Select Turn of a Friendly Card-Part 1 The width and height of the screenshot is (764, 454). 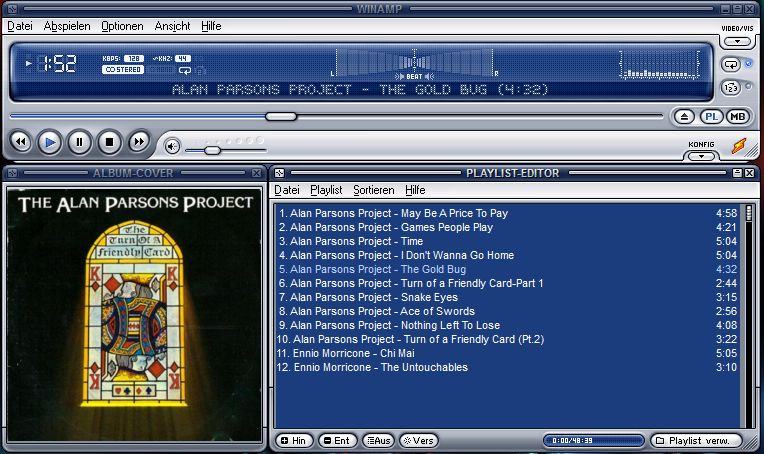coord(507,284)
